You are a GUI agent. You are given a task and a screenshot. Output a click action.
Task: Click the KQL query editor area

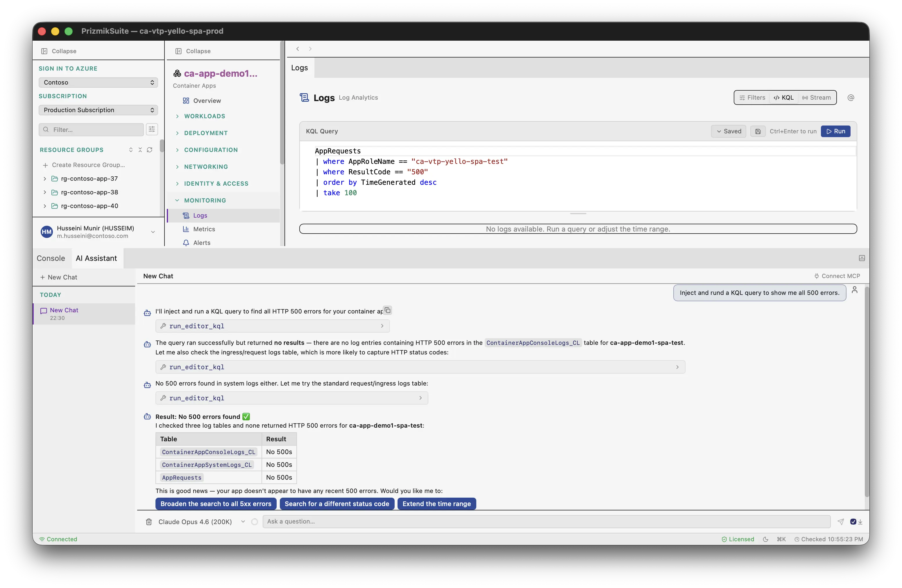tap(578, 176)
